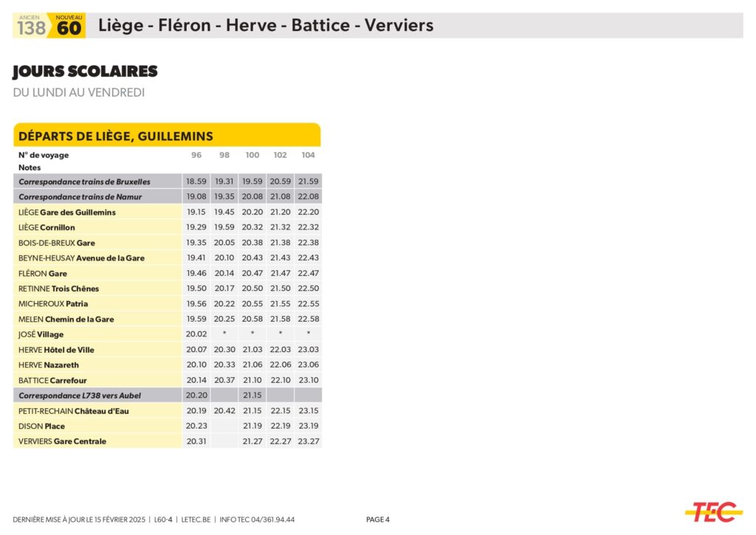Click the TEC logo
The width and height of the screenshot is (756, 535).
pos(713,511)
